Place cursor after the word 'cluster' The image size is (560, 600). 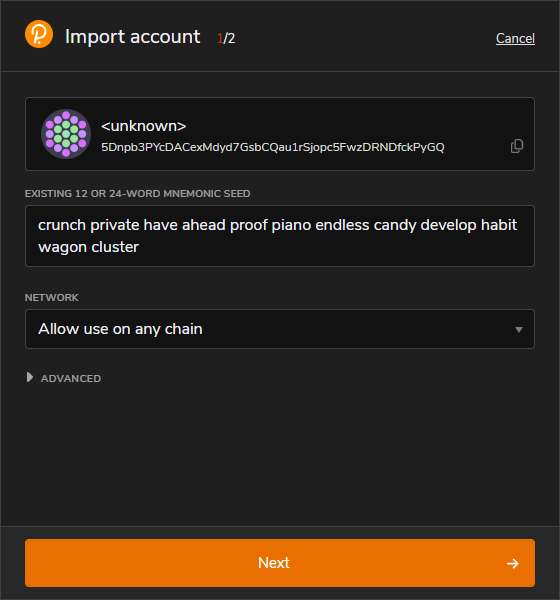point(139,247)
